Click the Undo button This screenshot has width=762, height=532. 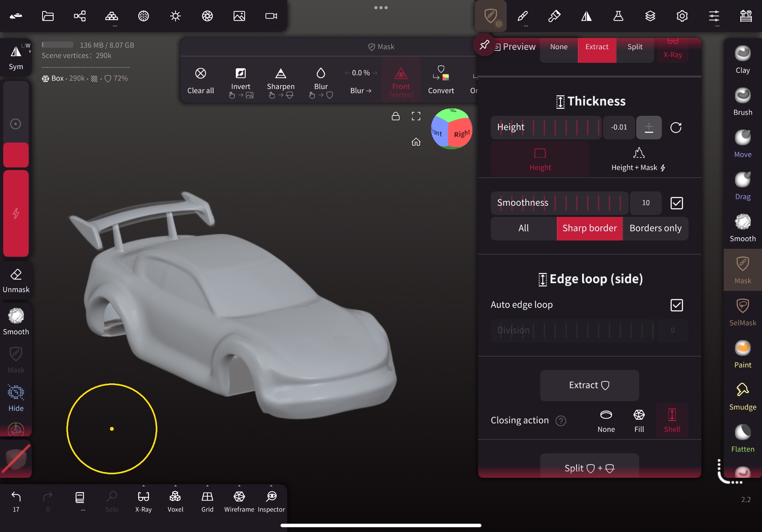(x=16, y=501)
